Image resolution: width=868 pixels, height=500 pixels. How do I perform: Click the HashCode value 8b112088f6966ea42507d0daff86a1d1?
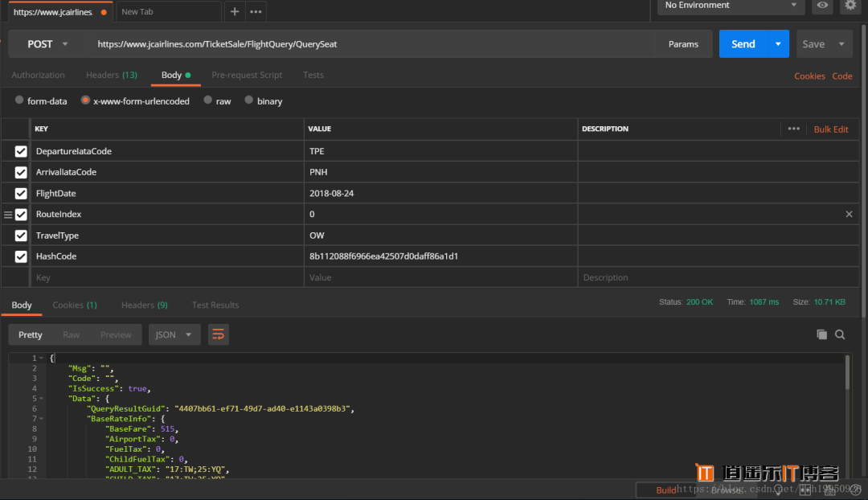pos(383,256)
